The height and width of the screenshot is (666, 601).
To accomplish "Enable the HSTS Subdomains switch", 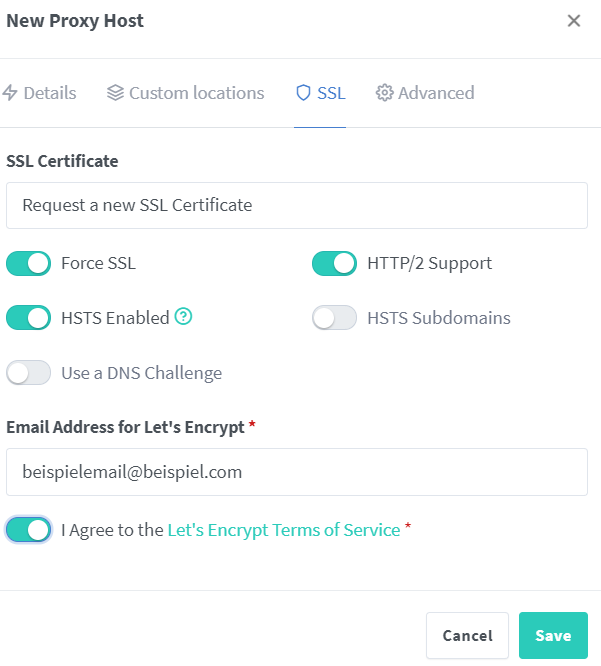I will tap(334, 318).
